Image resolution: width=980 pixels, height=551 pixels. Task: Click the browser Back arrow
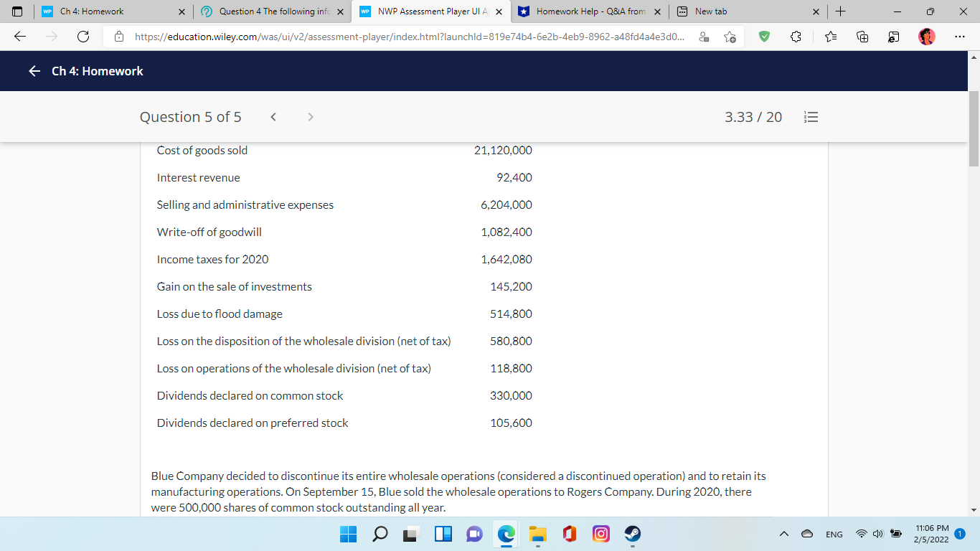(x=20, y=37)
